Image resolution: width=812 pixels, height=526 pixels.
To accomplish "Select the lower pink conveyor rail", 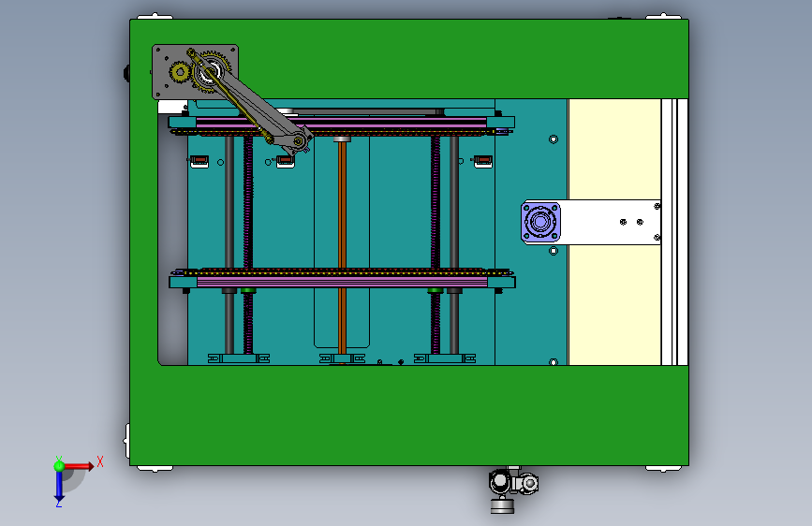I will pyautogui.click(x=342, y=282).
